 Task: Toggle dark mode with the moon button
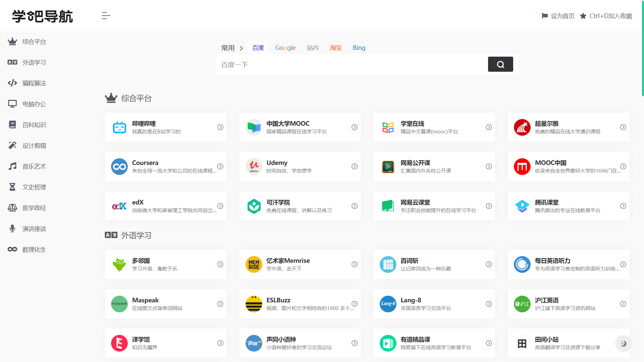tap(623, 344)
